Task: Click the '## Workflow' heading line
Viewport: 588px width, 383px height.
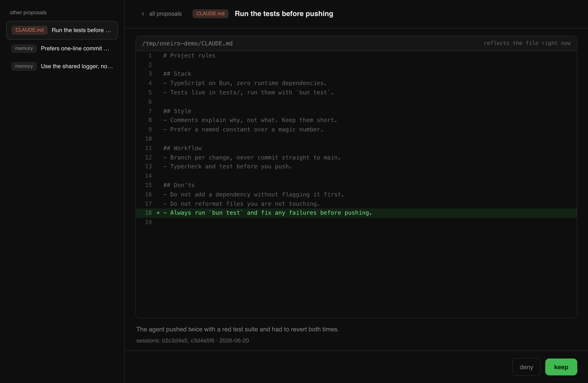Action: pyautogui.click(x=182, y=148)
